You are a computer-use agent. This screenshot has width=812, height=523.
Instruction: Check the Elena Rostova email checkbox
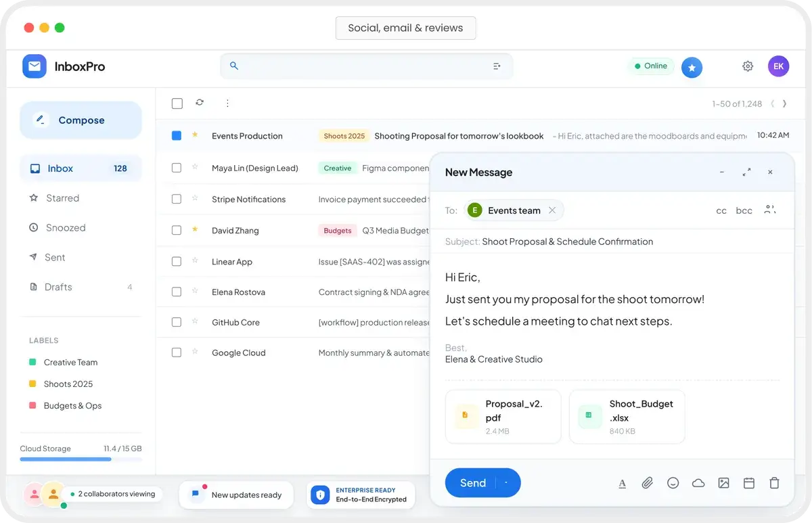[177, 292]
